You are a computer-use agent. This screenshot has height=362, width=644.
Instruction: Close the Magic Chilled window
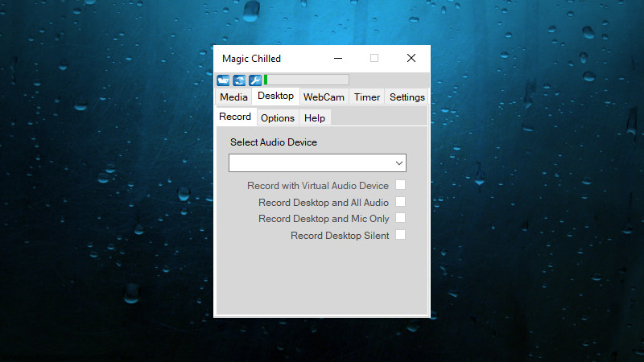[x=411, y=58]
